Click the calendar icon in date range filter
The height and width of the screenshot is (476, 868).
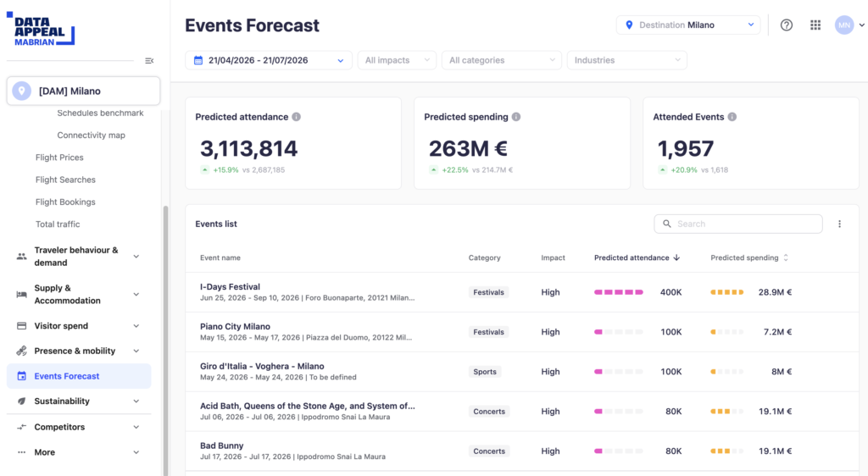[x=198, y=60]
